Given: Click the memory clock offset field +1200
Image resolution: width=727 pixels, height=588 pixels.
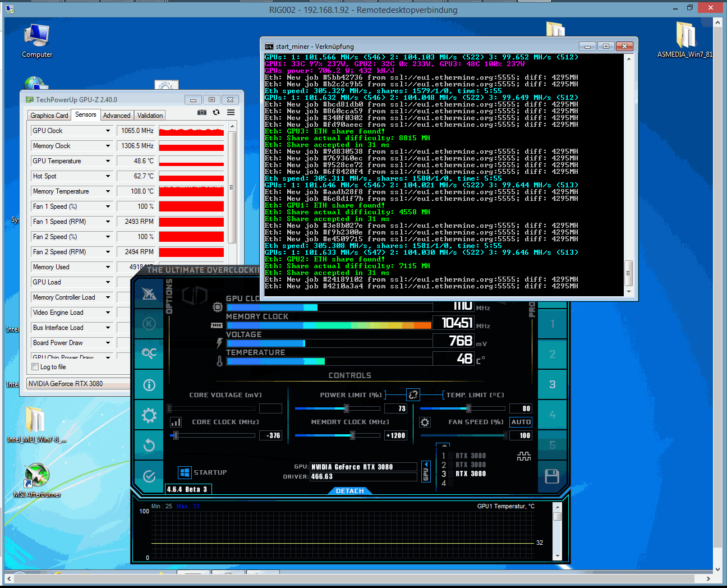Looking at the screenshot, I should pyautogui.click(x=395, y=435).
